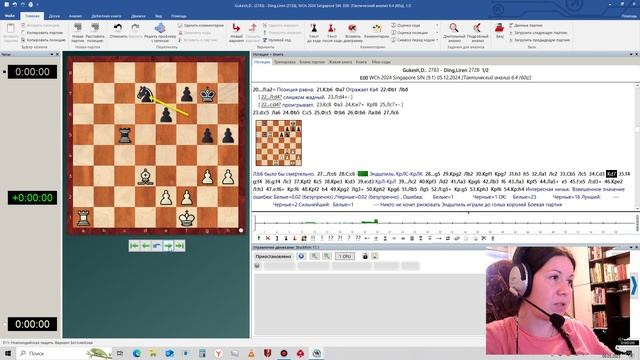
Task: Click the embedded diagram thumbnail in notation
Action: [279, 143]
